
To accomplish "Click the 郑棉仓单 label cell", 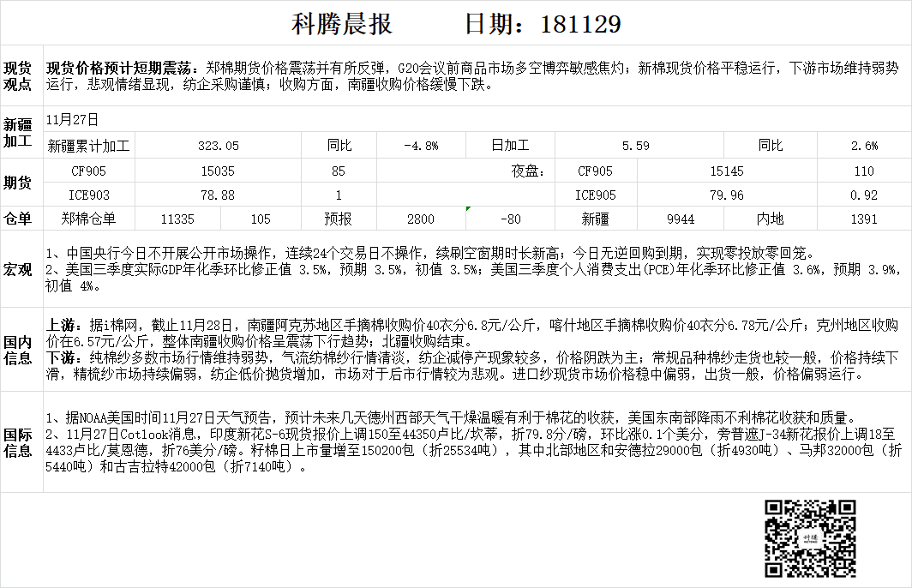I will pyautogui.click(x=89, y=219).
